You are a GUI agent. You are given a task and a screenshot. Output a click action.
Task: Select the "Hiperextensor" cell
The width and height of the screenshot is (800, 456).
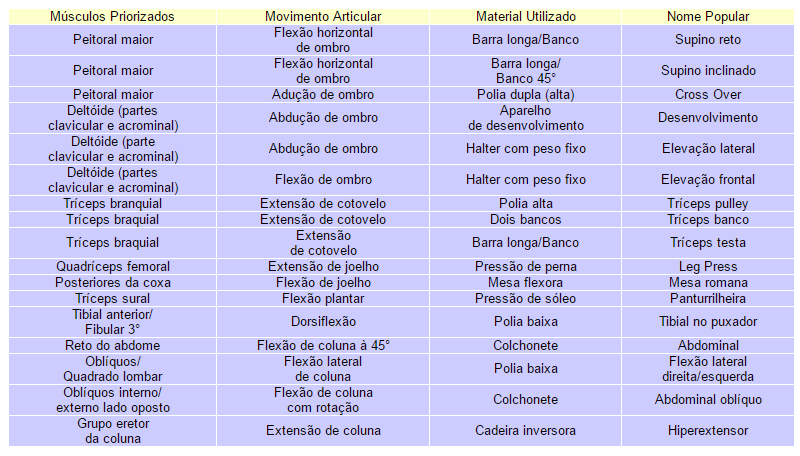tap(708, 431)
